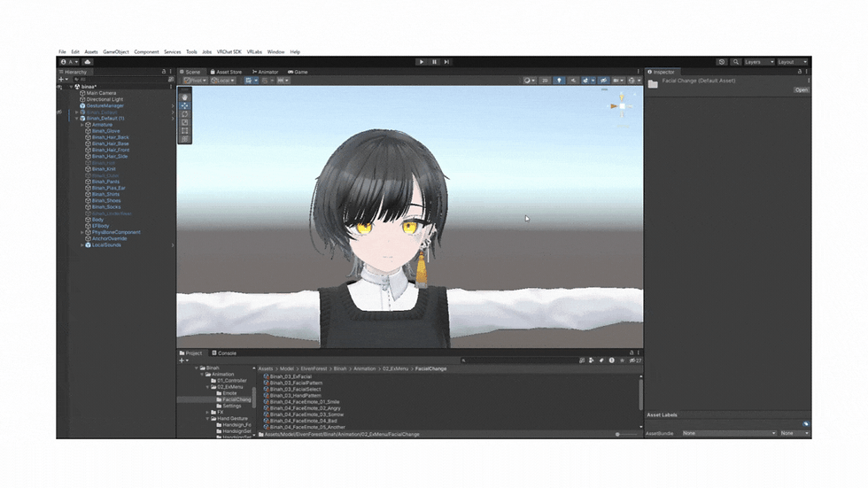Open the VRLabs menu

[x=254, y=52]
